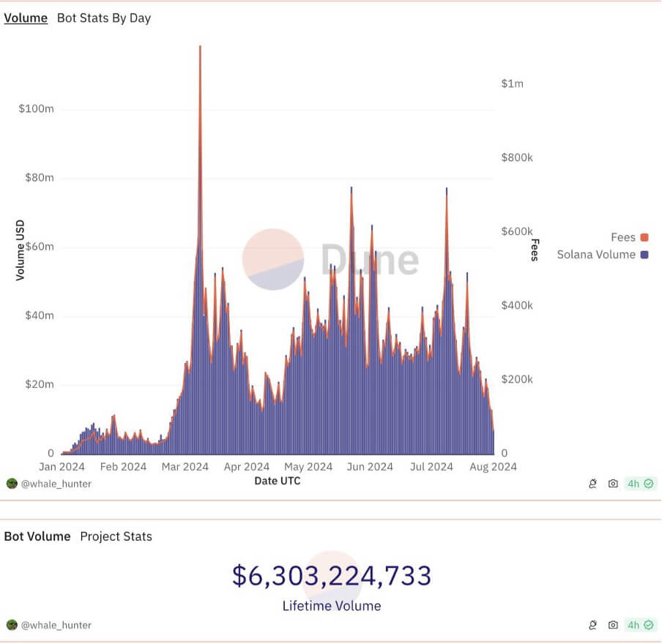Open the Bot Volume panel title
662x644 pixels.
[x=37, y=536]
